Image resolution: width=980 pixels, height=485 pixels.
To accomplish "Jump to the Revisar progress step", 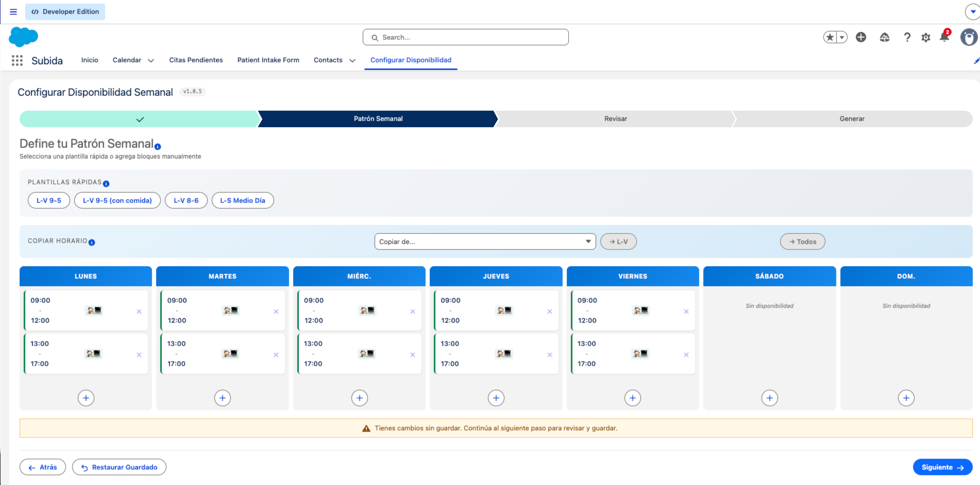I will point(615,119).
